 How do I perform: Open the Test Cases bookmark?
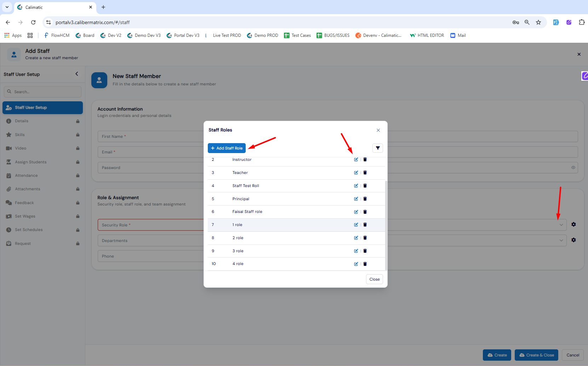coord(297,35)
